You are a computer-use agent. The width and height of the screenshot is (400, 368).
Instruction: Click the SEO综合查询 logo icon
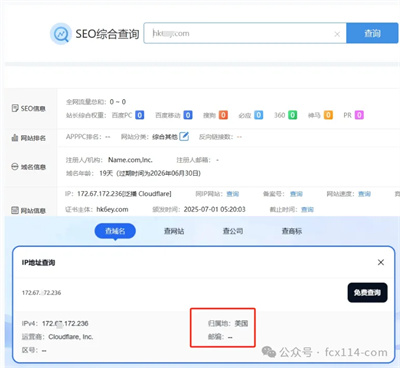(x=61, y=34)
